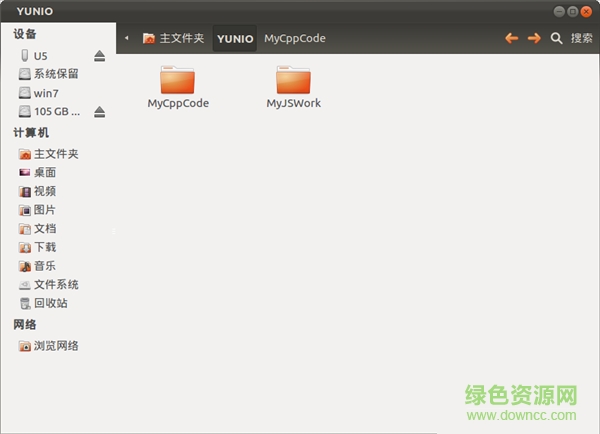Go forward with the right arrow

tap(534, 38)
